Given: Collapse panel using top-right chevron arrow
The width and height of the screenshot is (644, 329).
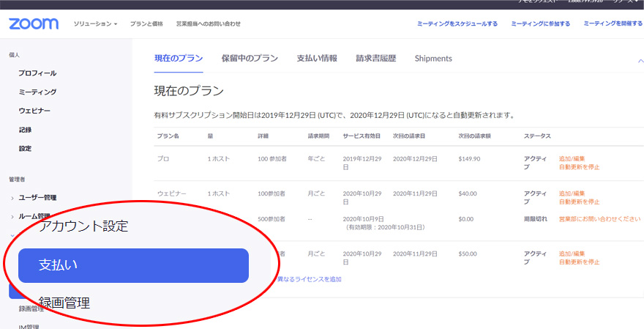Looking at the screenshot, I should coord(640,62).
